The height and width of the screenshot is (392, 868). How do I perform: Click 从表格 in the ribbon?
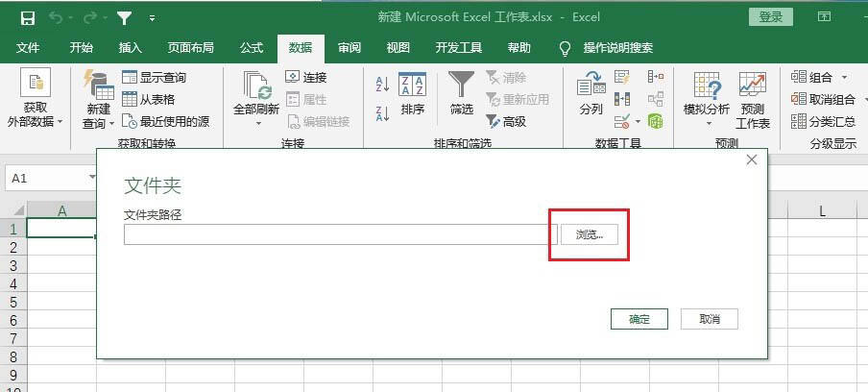tap(149, 100)
